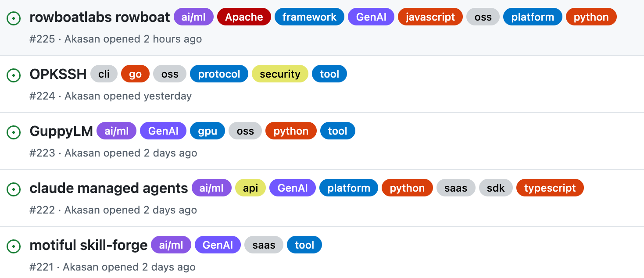Open the rowboatlabs rowboat issue
This screenshot has height=278, width=644.
tap(100, 17)
